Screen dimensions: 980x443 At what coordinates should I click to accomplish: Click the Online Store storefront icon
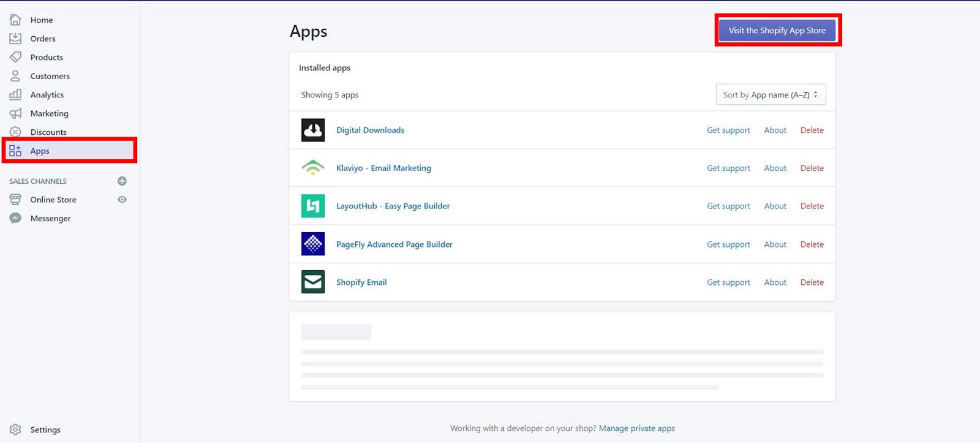pos(15,200)
